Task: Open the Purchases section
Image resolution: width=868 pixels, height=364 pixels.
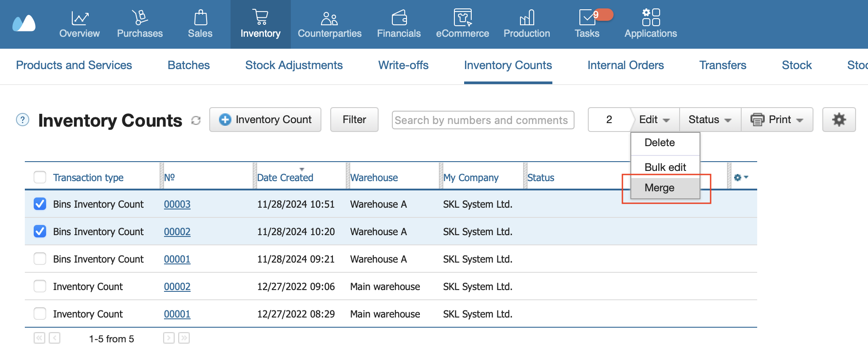Action: click(x=140, y=24)
